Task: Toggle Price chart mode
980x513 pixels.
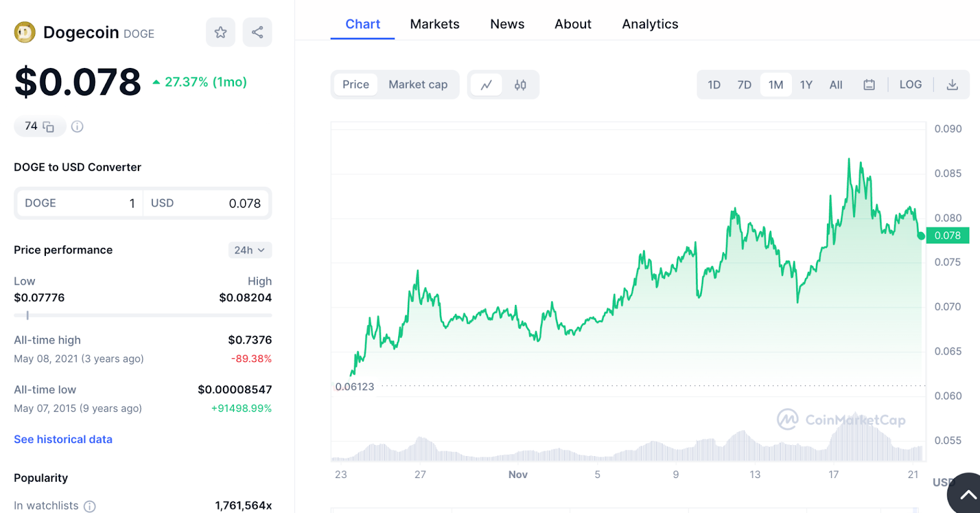Action: [x=356, y=84]
